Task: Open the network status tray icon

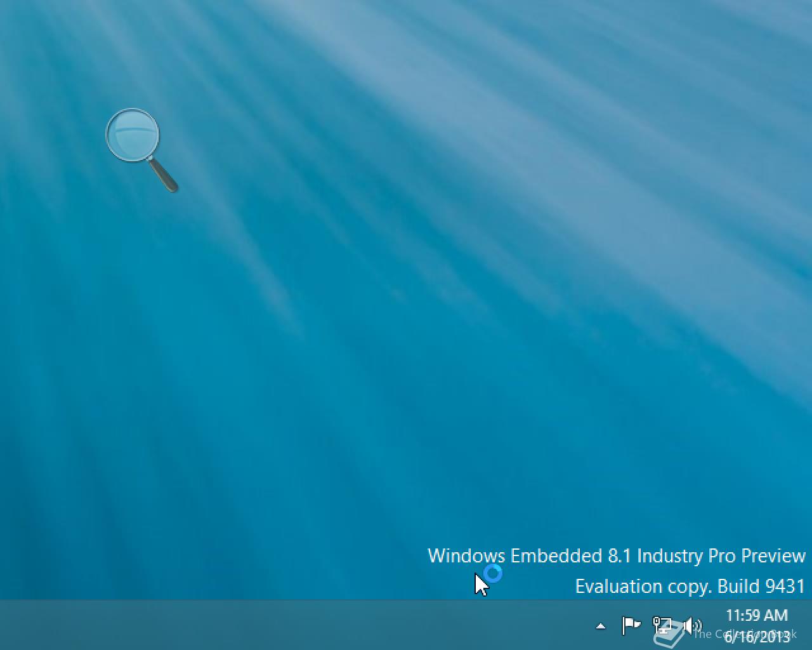Action: pyautogui.click(x=662, y=626)
